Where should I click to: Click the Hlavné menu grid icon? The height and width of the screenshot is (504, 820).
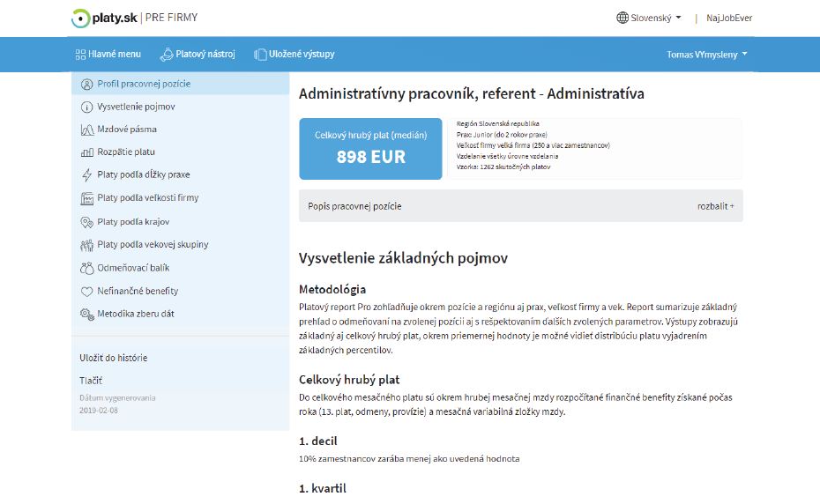pos(80,55)
